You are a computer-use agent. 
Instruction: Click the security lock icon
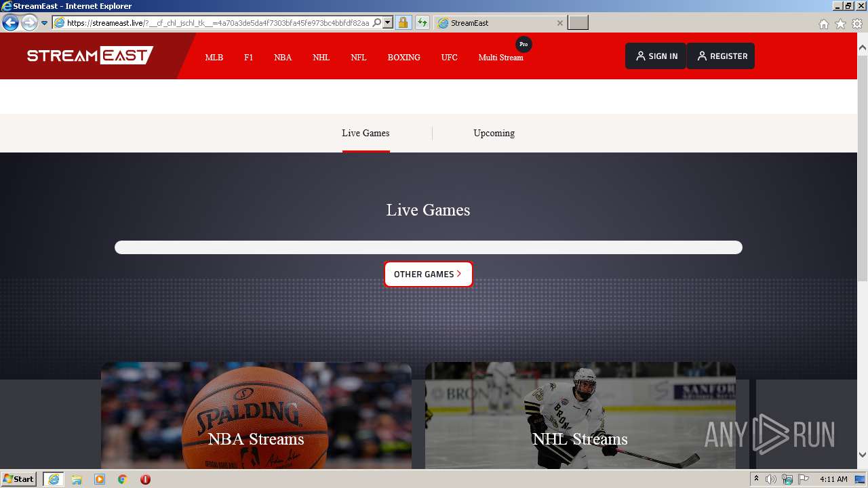(x=403, y=22)
